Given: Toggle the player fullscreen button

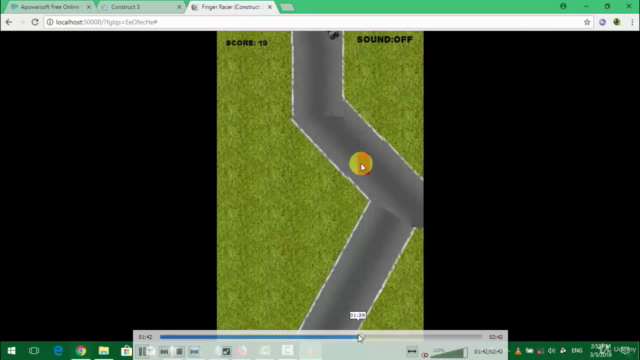Looking at the screenshot, I should (226, 351).
